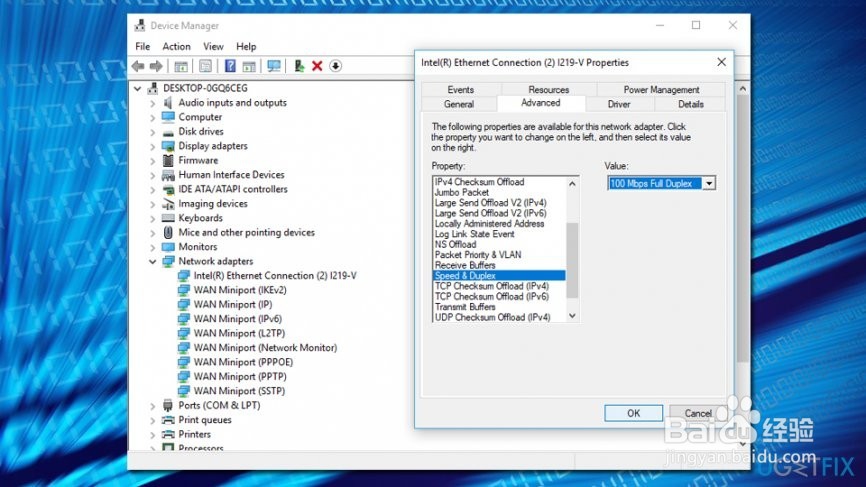Image resolution: width=866 pixels, height=487 pixels.
Task: Select Jumbo Packet in Property list
Action: (462, 192)
